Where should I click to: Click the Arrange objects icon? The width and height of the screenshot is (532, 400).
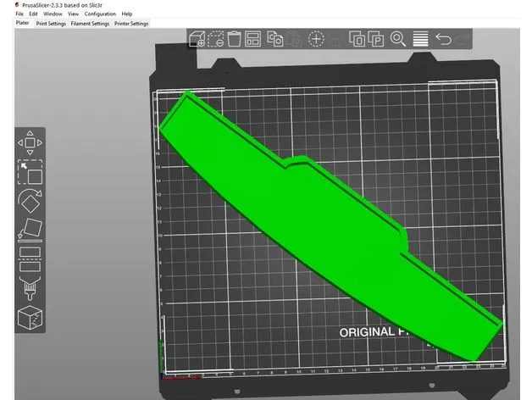252,39
